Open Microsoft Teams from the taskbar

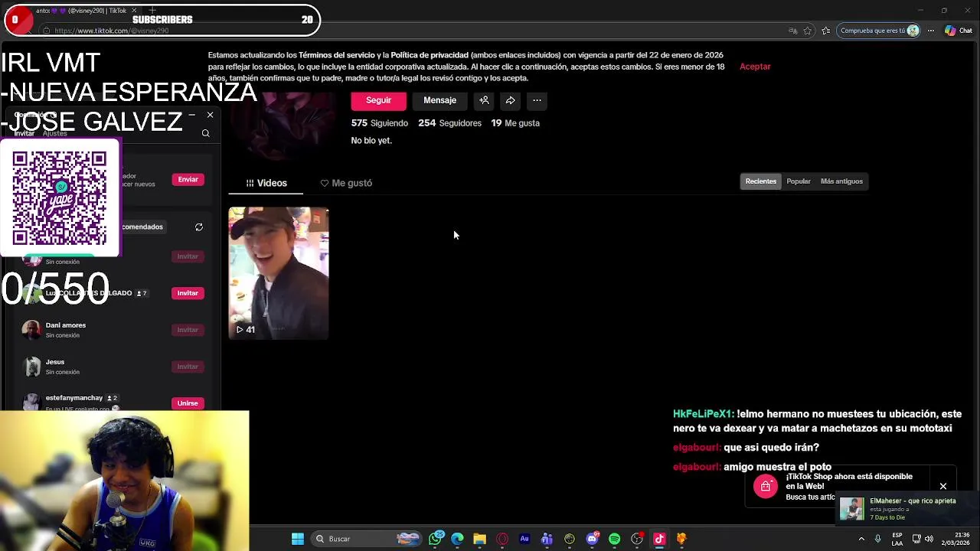[547, 539]
